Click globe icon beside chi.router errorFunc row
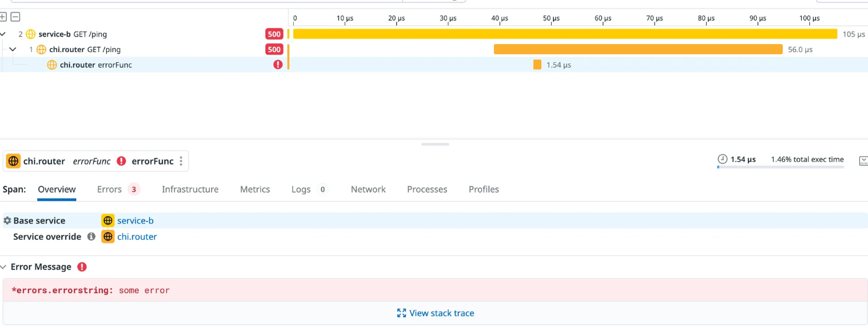The width and height of the screenshot is (868, 326). point(52,65)
